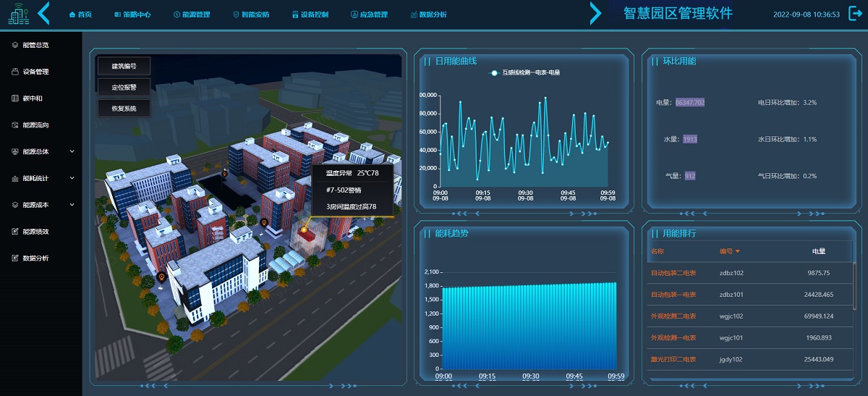Click the logout icon in the header

point(856,14)
